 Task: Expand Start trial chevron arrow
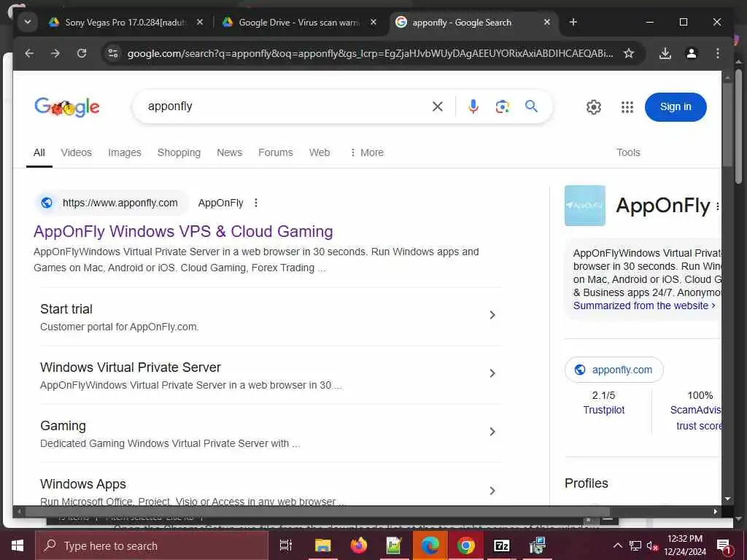(492, 315)
